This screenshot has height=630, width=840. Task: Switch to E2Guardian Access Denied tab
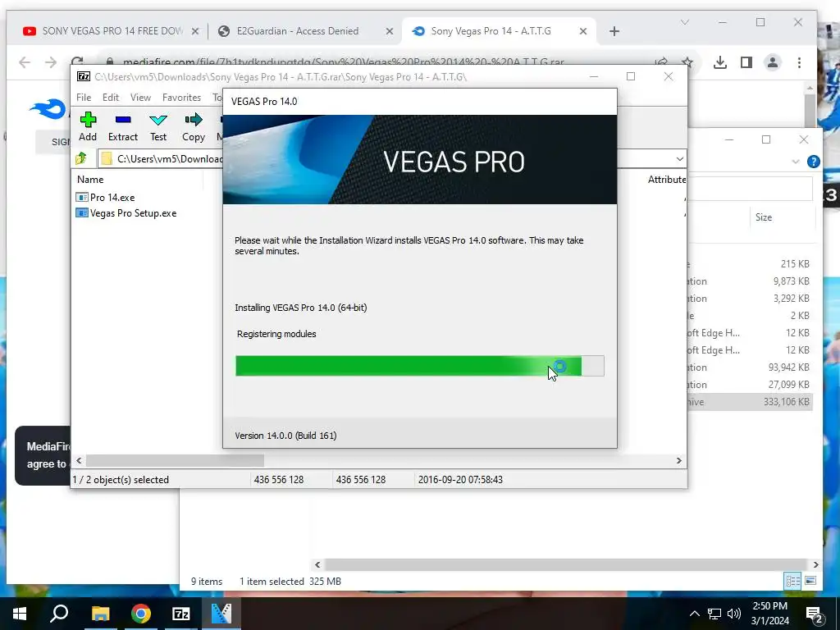pos(298,31)
